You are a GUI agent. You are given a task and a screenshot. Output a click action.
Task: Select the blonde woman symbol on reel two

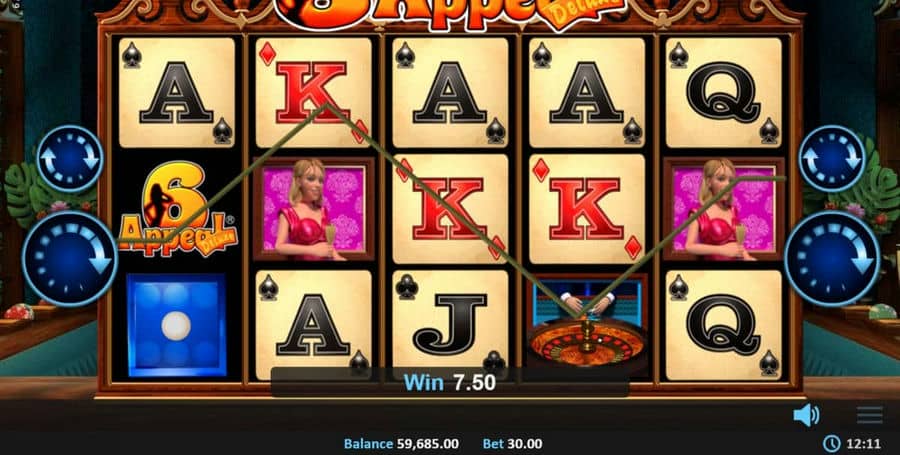tap(313, 209)
